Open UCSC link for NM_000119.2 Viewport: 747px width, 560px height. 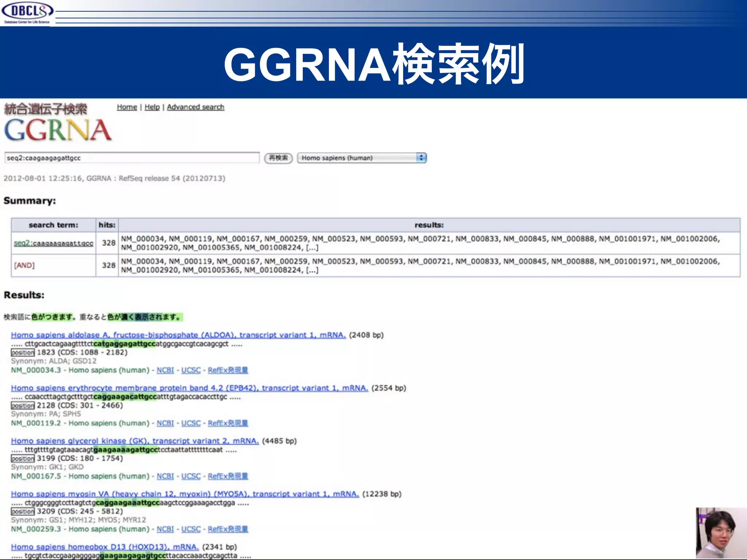[191, 423]
